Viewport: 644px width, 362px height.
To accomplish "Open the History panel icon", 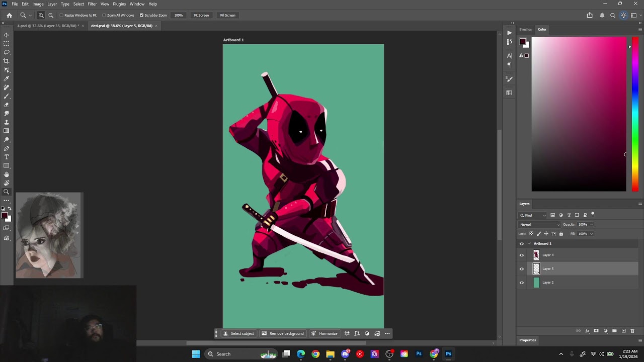I will tap(509, 42).
